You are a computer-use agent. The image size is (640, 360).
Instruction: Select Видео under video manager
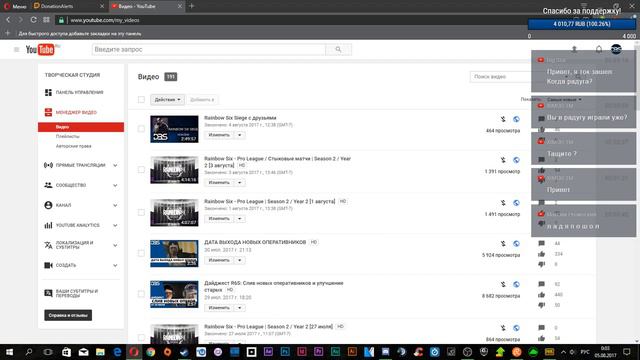[x=81, y=127]
